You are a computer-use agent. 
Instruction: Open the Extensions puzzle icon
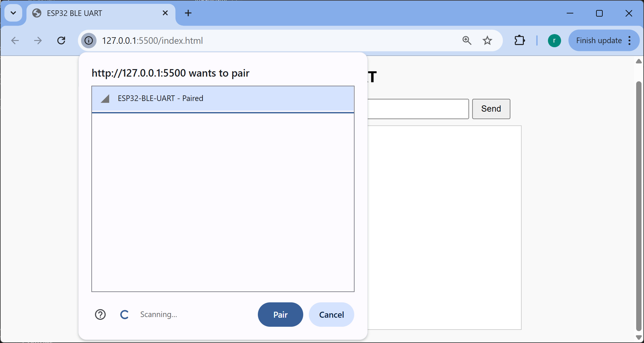pyautogui.click(x=519, y=41)
